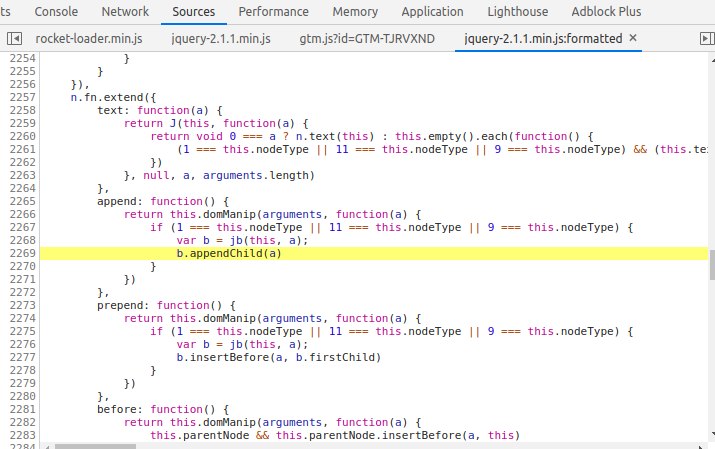Click the "prepend: function()" code line
This screenshot has height=449, width=715.
coord(166,305)
